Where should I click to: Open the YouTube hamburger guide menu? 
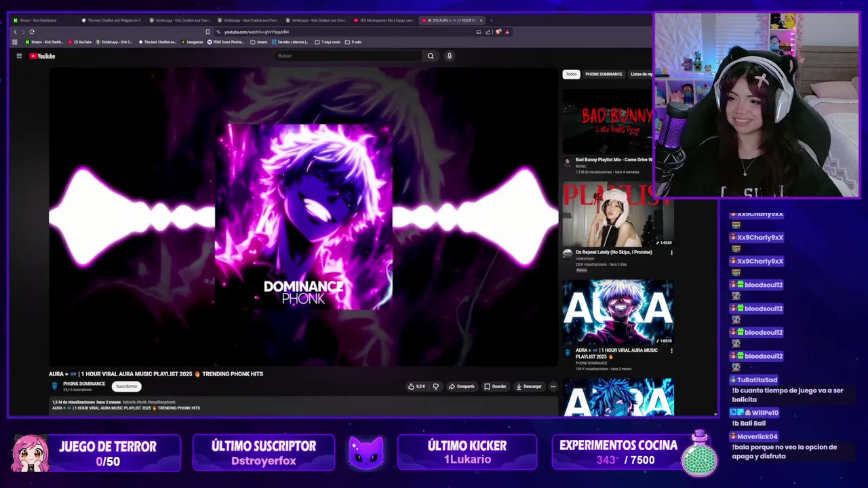pos(19,56)
